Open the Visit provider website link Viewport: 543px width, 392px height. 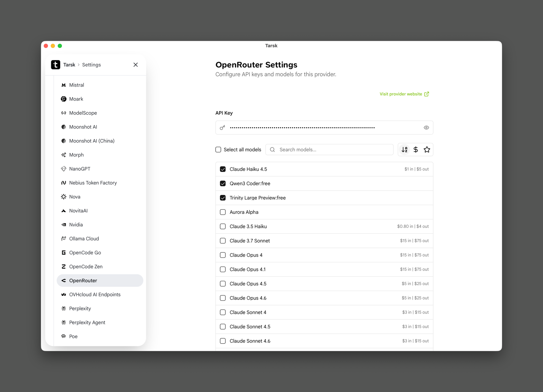click(404, 94)
